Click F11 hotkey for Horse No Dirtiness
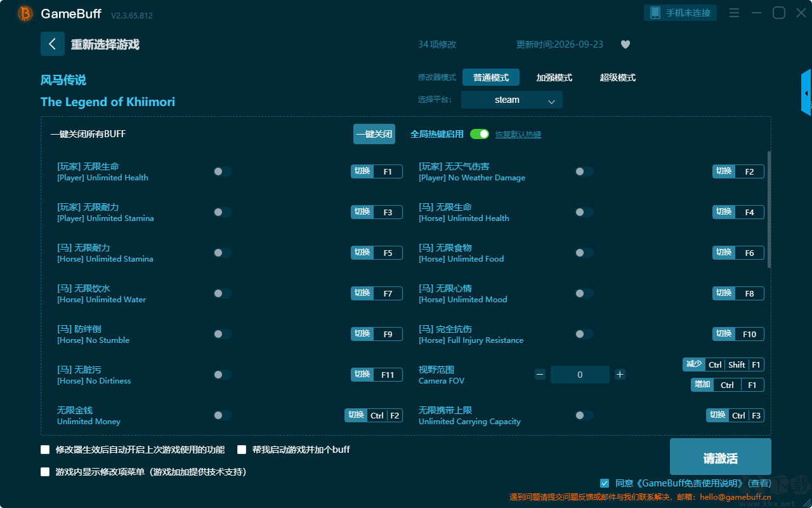Screen dimensions: 812x508 pos(377,375)
